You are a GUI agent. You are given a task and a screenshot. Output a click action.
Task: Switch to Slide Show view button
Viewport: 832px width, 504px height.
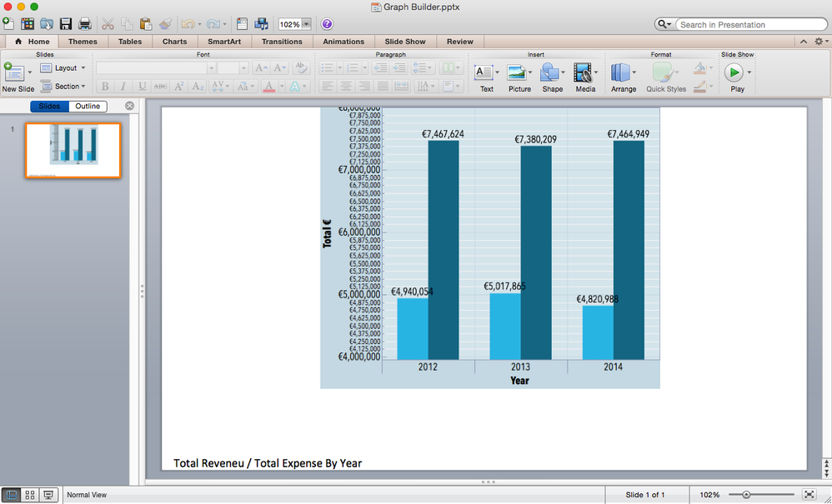click(48, 495)
